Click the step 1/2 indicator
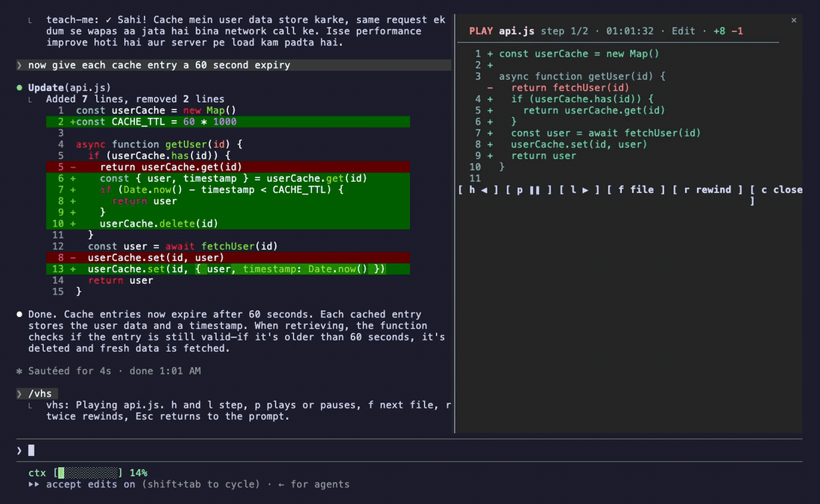Screen dimensions: 820x504 coord(564,31)
